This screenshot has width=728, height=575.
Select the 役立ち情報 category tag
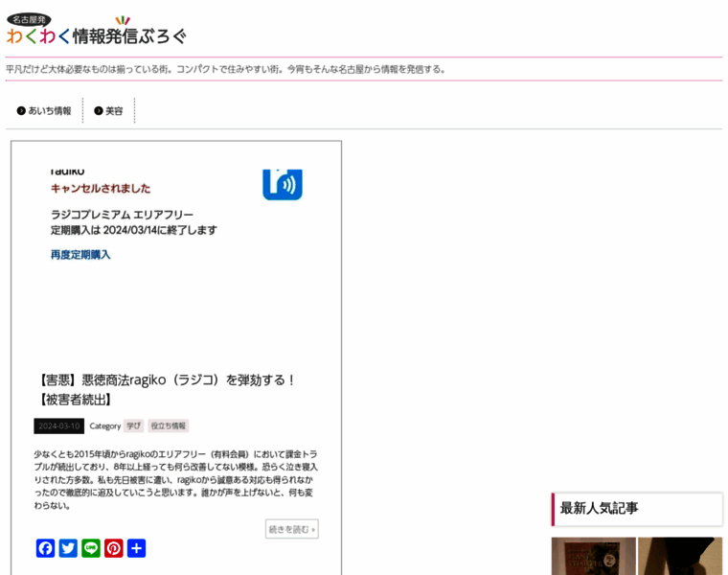pyautogui.click(x=168, y=425)
